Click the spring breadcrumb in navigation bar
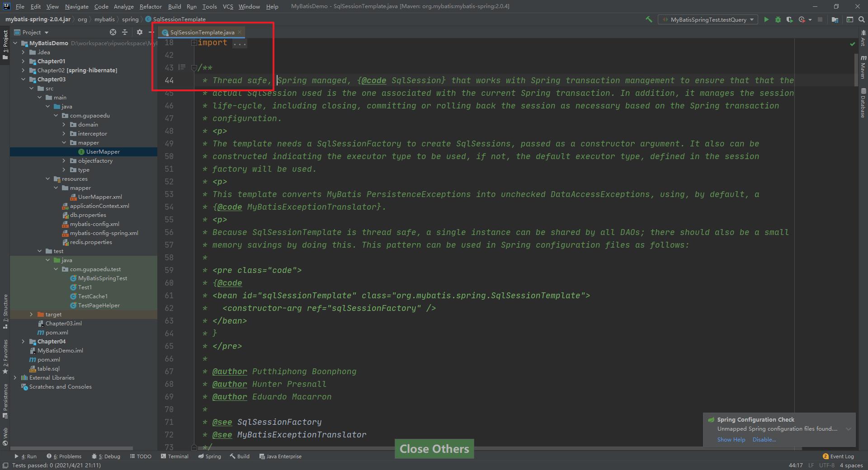This screenshot has height=470, width=868. pyautogui.click(x=130, y=19)
